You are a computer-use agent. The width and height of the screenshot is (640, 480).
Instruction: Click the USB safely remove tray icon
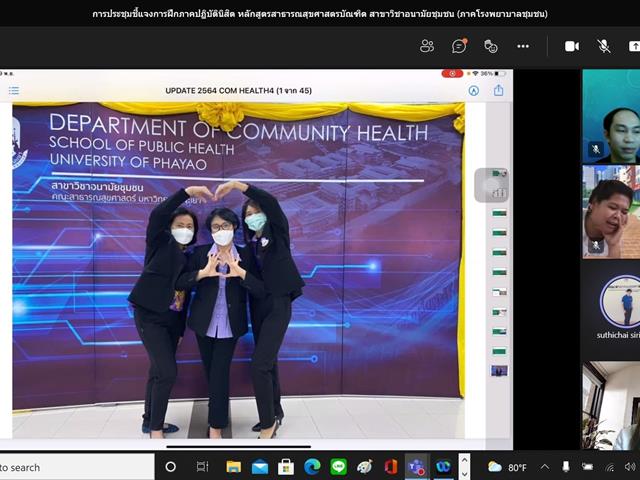566,467
